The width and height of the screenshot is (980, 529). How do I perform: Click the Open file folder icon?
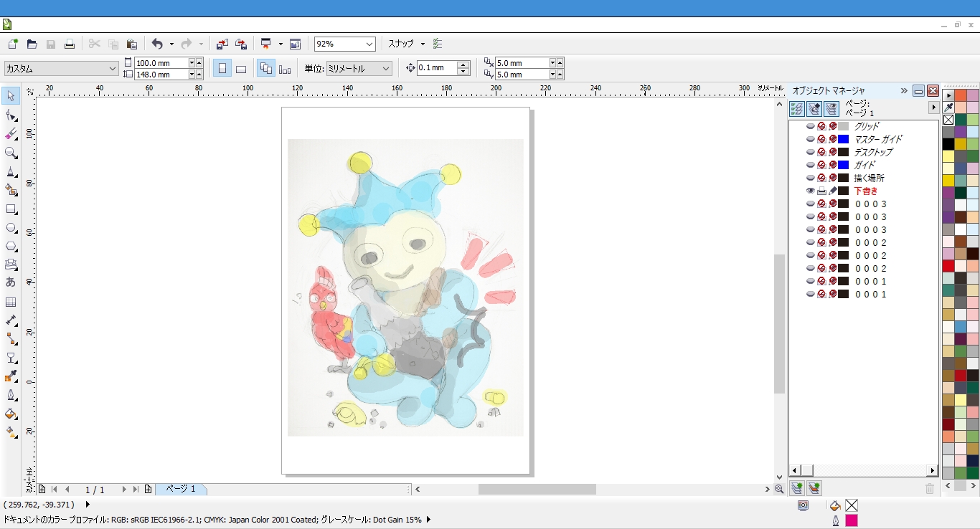coord(32,44)
